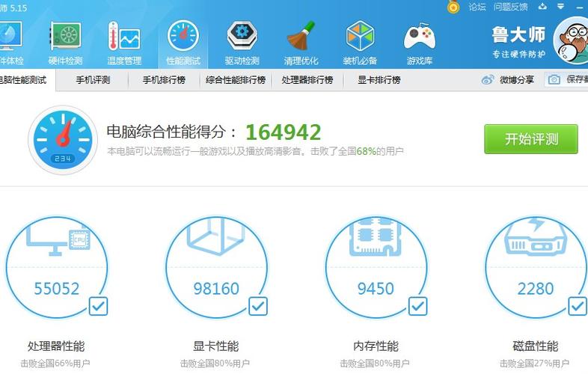Open the 显卡排行榜 tab
The image size is (588, 374).
pos(379,80)
